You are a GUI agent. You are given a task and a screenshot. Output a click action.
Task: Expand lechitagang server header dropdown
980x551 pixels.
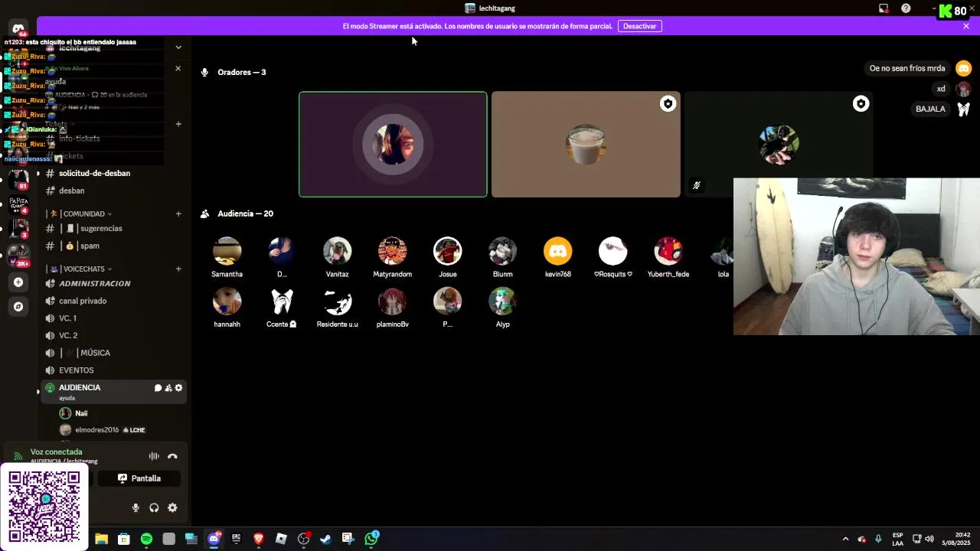pos(178,47)
